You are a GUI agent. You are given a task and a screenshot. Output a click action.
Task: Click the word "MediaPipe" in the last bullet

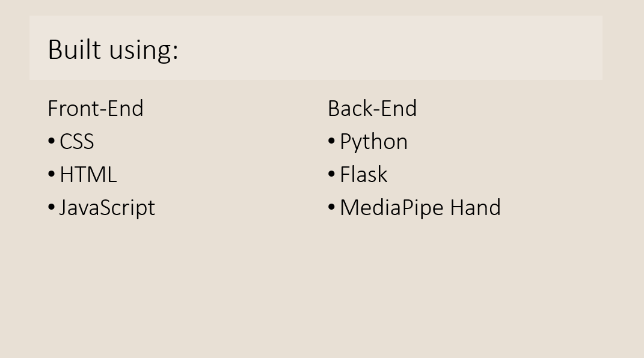pos(392,208)
